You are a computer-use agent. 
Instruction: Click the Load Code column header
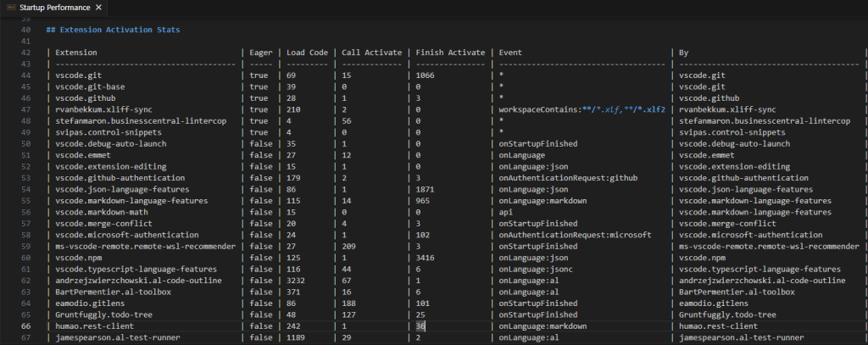306,53
